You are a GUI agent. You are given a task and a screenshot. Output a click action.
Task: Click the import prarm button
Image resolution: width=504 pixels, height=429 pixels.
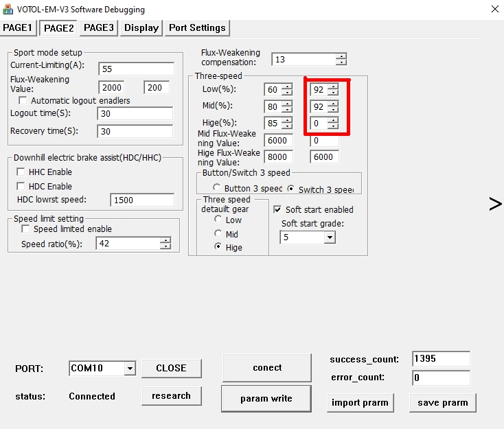pos(360,403)
